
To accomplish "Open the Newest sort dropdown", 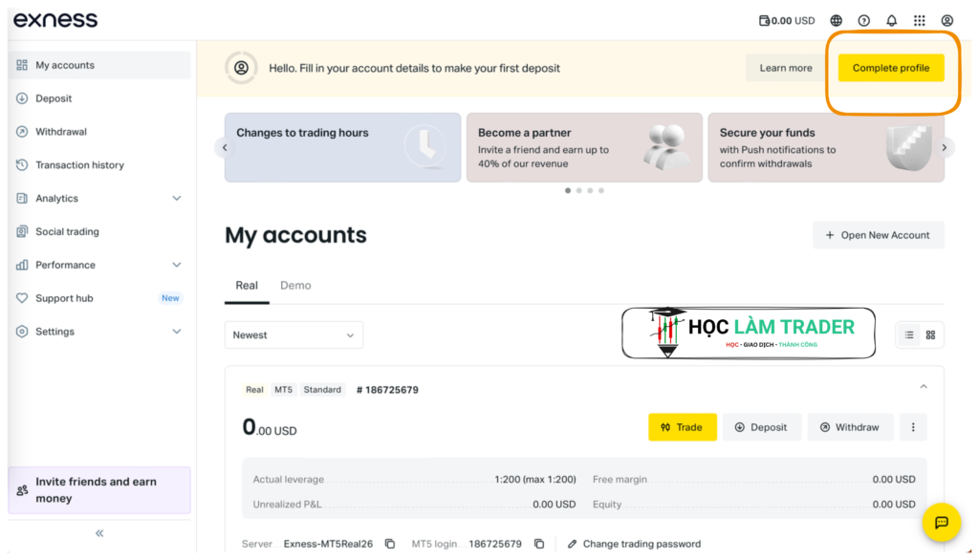I will (294, 335).
